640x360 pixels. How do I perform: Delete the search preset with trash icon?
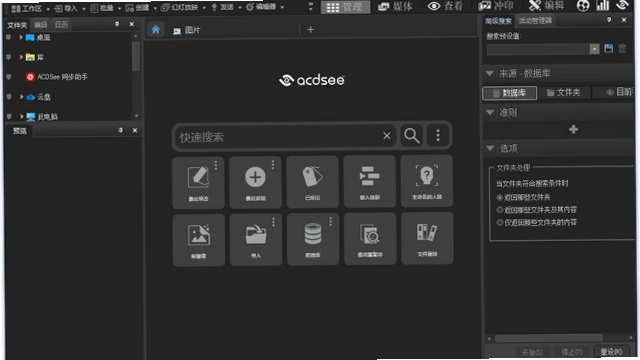[622, 49]
